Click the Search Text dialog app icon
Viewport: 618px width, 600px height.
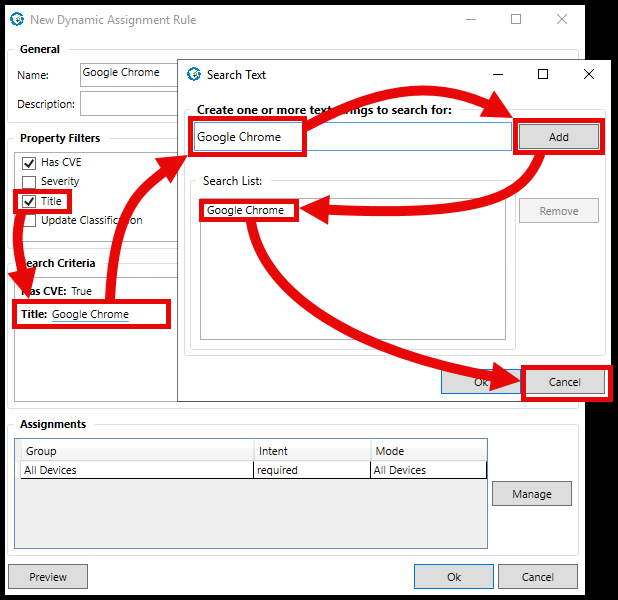click(x=194, y=74)
